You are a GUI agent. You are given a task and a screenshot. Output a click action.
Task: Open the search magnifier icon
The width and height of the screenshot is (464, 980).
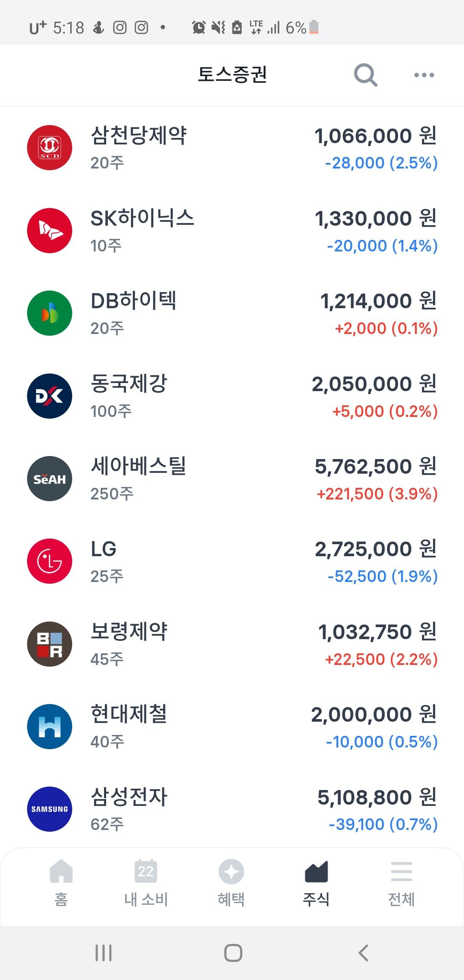click(366, 75)
